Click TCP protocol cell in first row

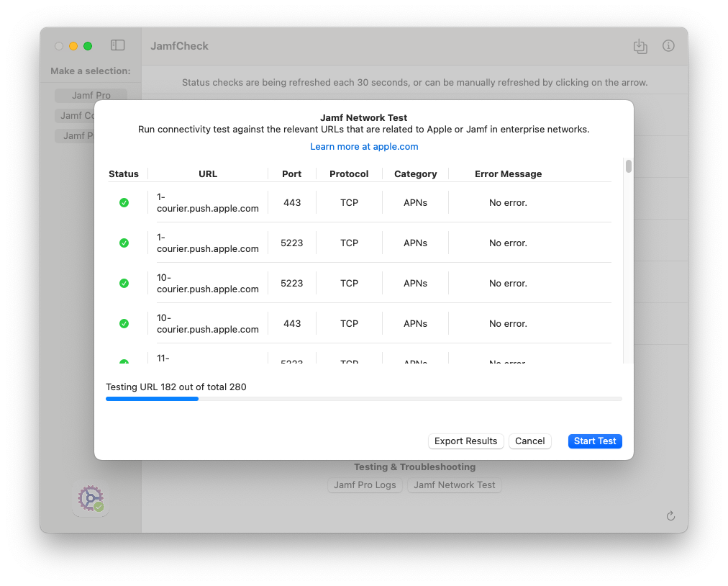click(x=349, y=202)
